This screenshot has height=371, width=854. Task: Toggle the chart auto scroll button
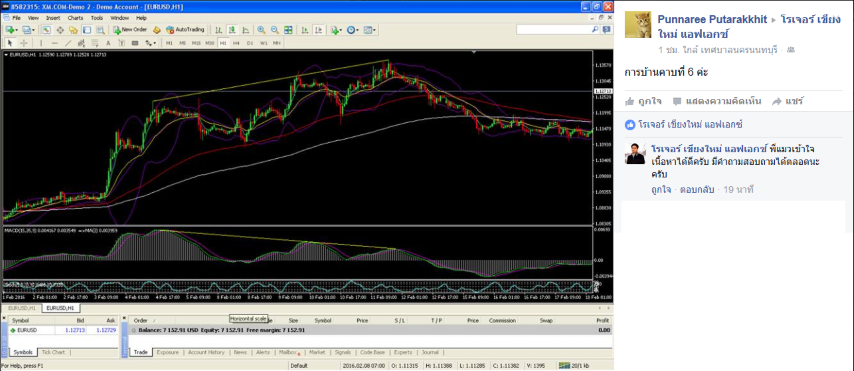304,29
